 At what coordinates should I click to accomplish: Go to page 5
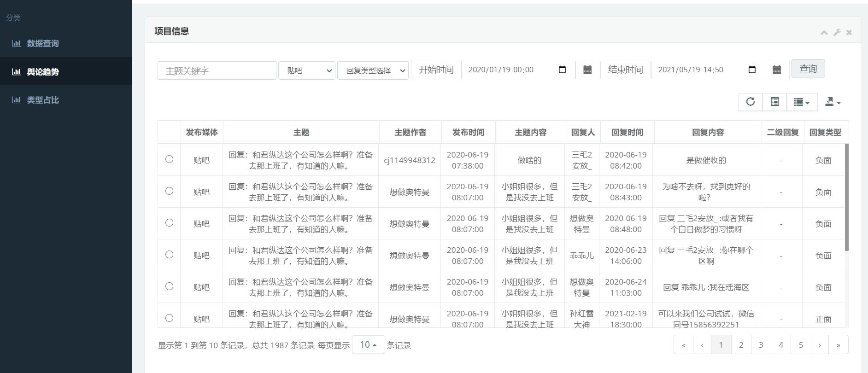tap(801, 344)
